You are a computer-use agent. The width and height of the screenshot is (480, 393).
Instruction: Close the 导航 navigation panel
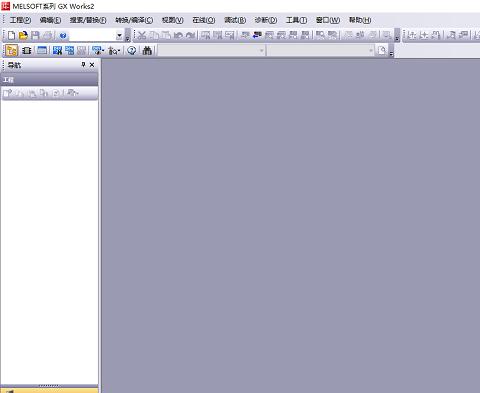tap(92, 65)
